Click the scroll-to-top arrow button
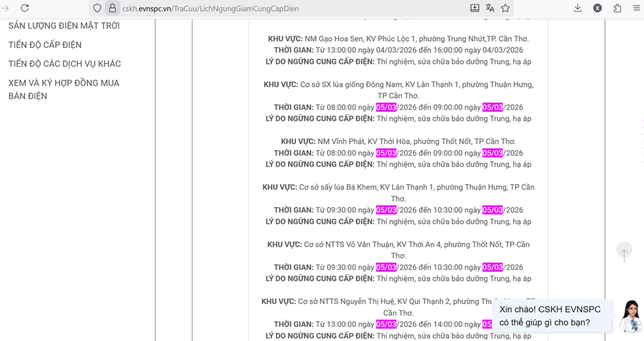The height and width of the screenshot is (341, 644). point(624,252)
